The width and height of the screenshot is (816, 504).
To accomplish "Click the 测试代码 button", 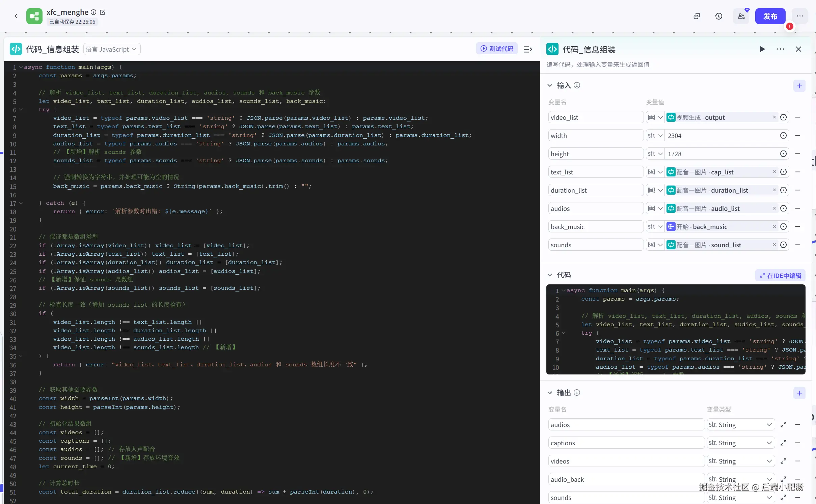I will pyautogui.click(x=497, y=49).
